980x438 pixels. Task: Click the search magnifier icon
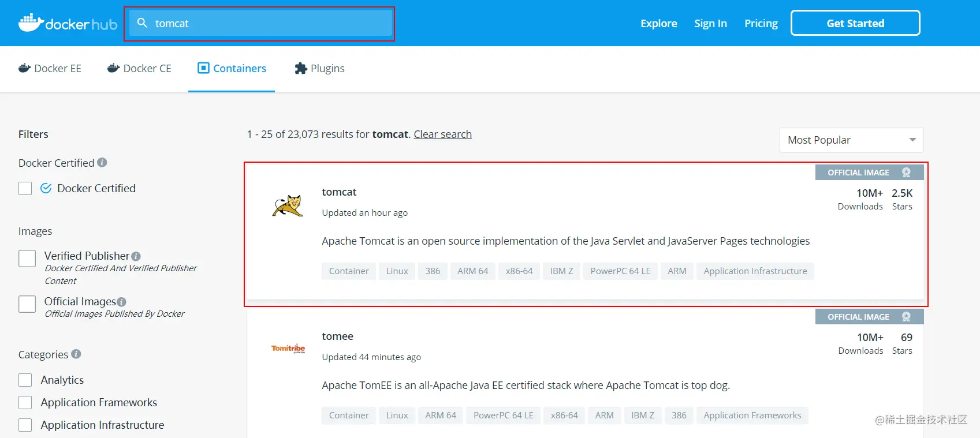(x=142, y=23)
